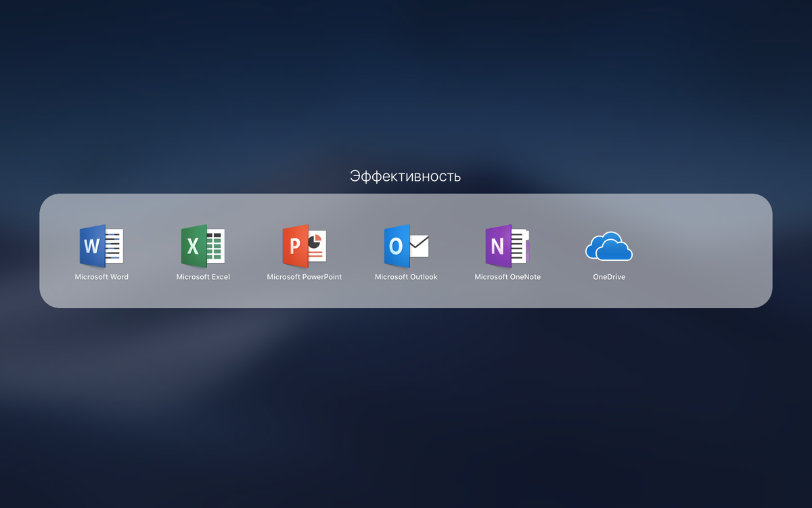The height and width of the screenshot is (508, 812).
Task: Click the OneDrive label text
Action: tap(609, 277)
